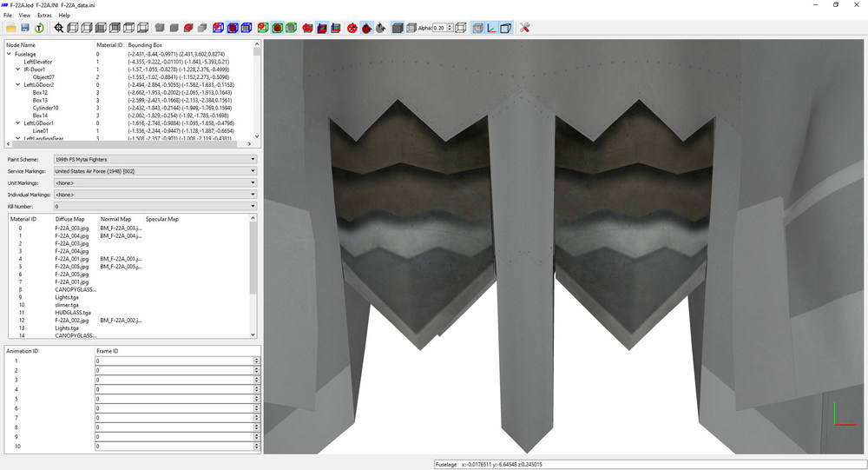
Task: Toggle the blue wireframe cube with dark red fill
Action: pyautogui.click(x=233, y=28)
